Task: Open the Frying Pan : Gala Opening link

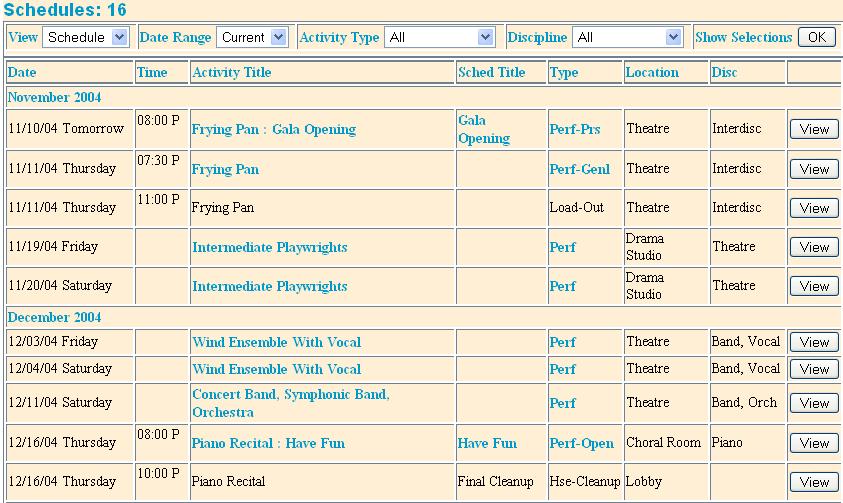Action: click(273, 129)
